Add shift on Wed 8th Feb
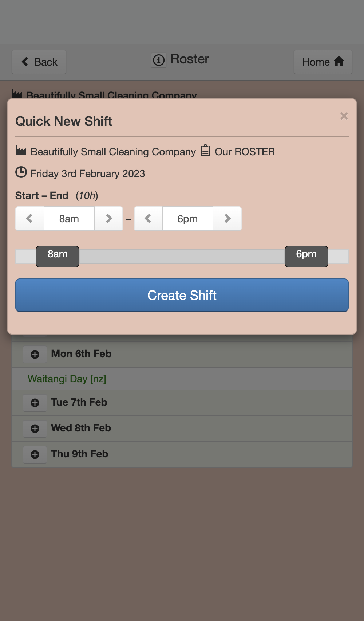This screenshot has width=364, height=621. 35,429
